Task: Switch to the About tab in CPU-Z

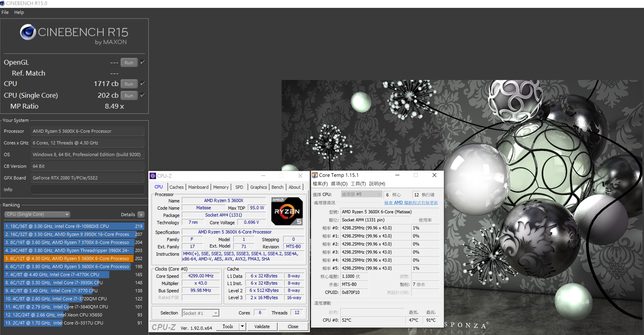Action: point(295,187)
